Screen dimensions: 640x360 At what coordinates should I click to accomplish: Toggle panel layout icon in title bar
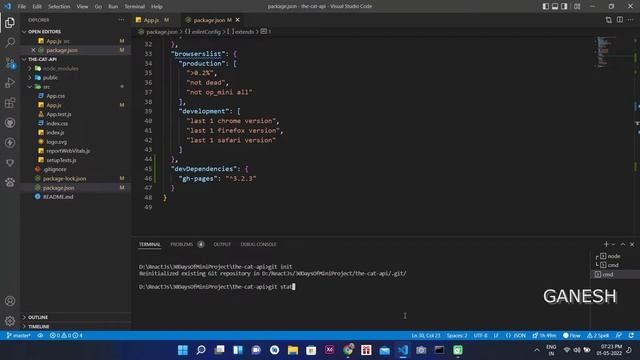[555, 6]
